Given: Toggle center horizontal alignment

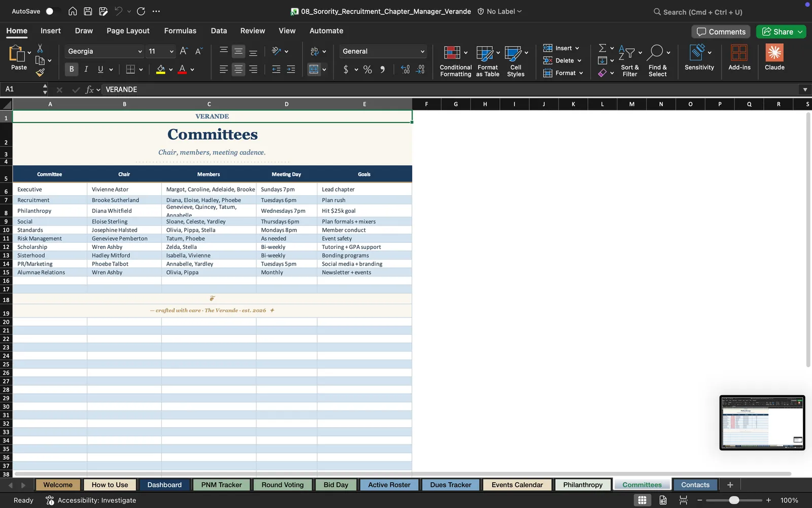Looking at the screenshot, I should click(238, 69).
